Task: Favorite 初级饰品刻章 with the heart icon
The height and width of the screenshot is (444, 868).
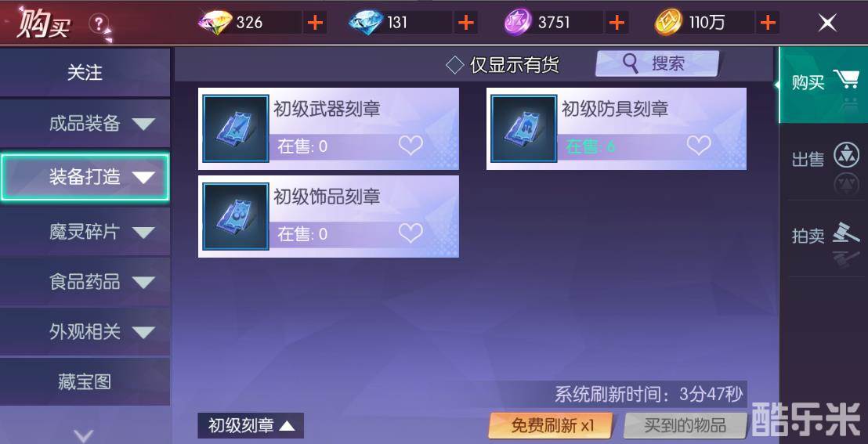Action: point(410,233)
